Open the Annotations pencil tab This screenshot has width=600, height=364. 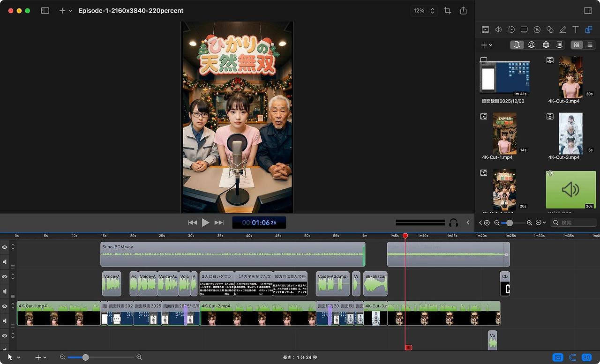click(x=563, y=30)
